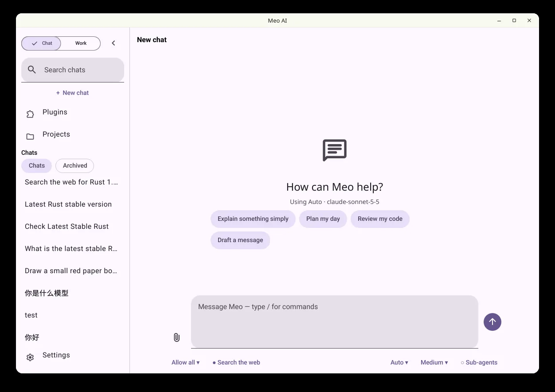Choose 'Plan my day' suggestion
Image resolution: width=555 pixels, height=392 pixels.
pos(323,219)
